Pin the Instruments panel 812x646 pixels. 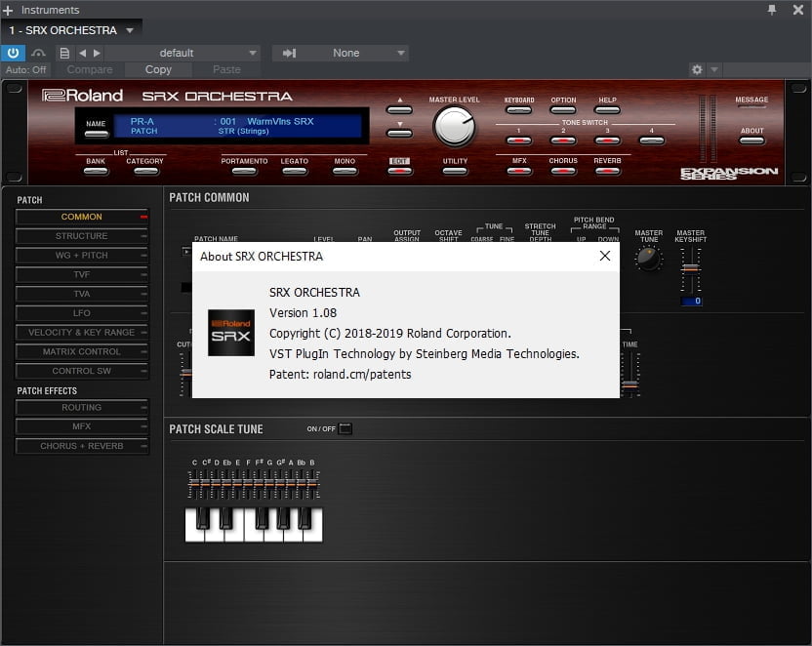[x=772, y=10]
